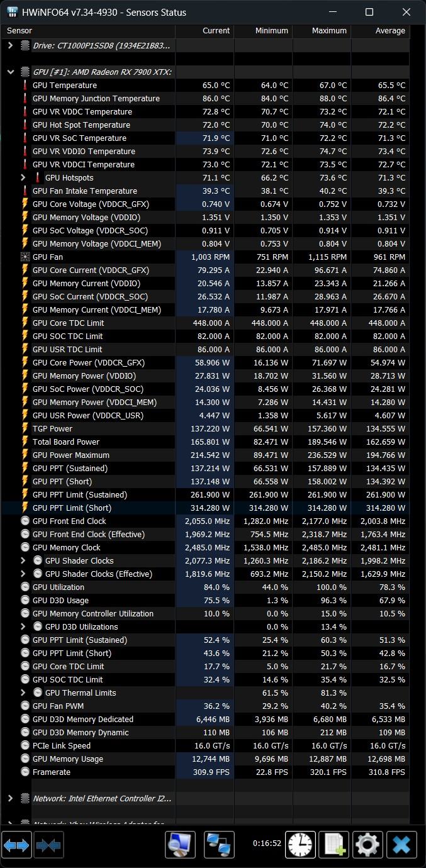Select the GPU D3D Memory Dynamic row

point(206,732)
